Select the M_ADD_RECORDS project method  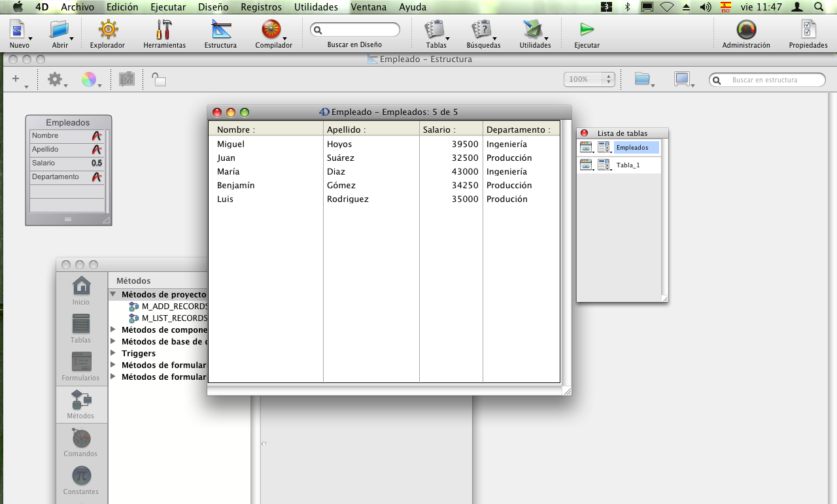pyautogui.click(x=174, y=306)
